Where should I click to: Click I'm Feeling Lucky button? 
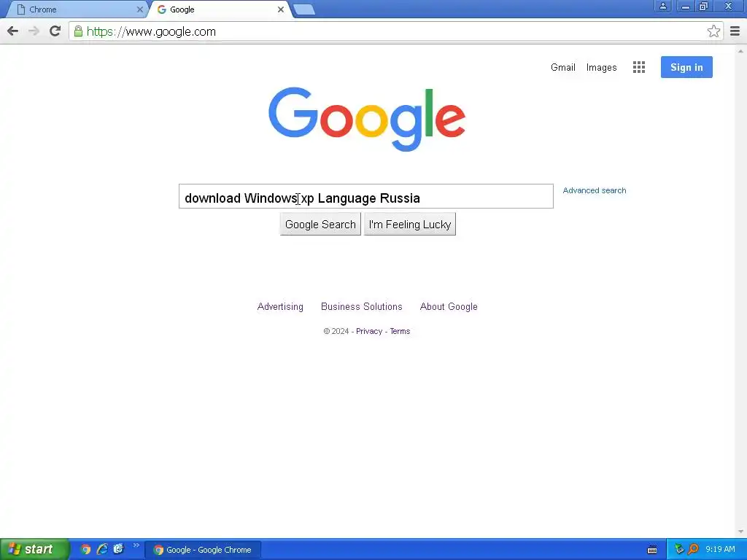(410, 225)
